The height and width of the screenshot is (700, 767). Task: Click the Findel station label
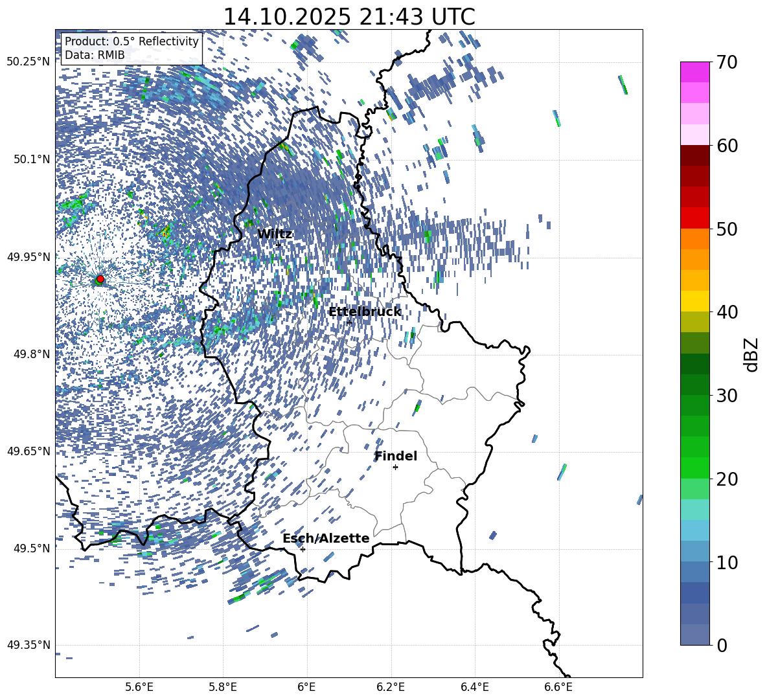point(396,456)
